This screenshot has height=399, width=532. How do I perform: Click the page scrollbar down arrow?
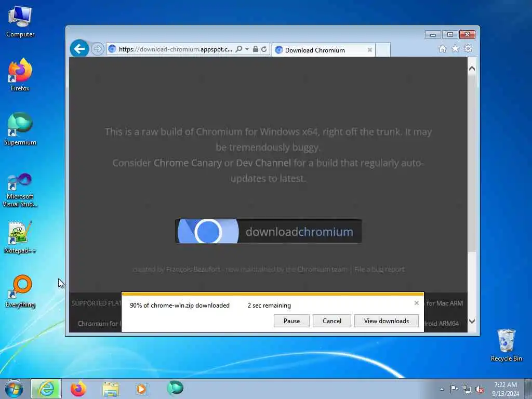coord(472,321)
